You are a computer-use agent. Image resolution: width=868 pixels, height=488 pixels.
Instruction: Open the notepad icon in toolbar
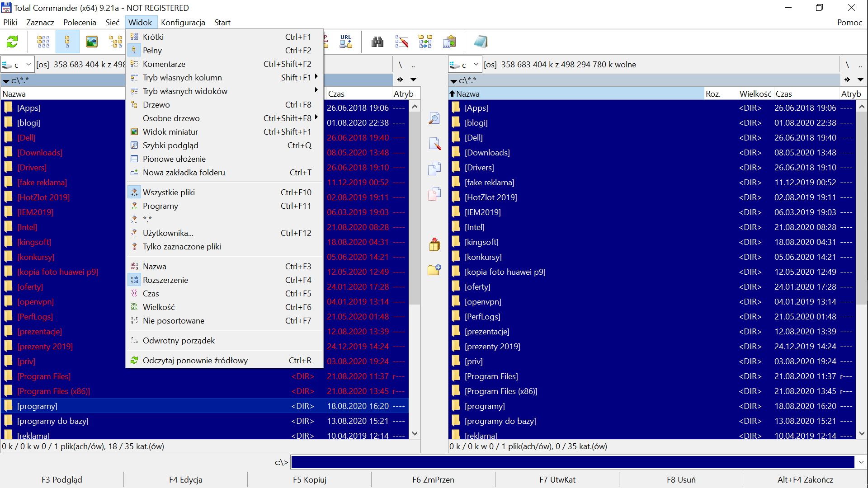coord(480,42)
